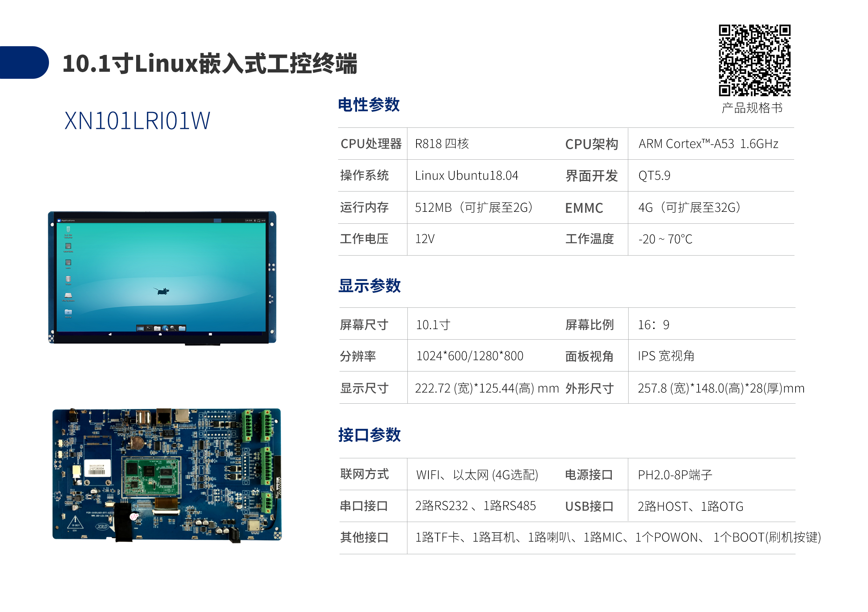Click the 1路TF卡、1路耳机 other interfaces value

pyautogui.click(x=618, y=538)
